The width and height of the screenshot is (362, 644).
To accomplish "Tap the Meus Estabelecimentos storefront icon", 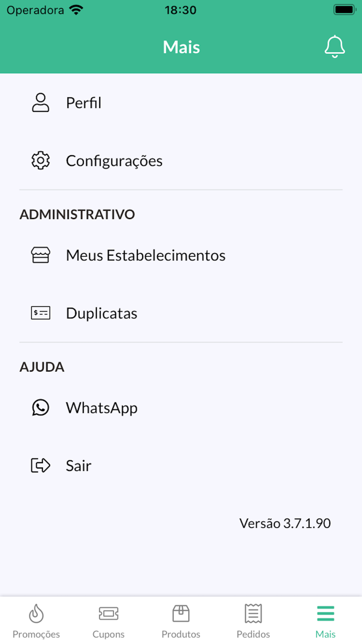I will pos(40,255).
